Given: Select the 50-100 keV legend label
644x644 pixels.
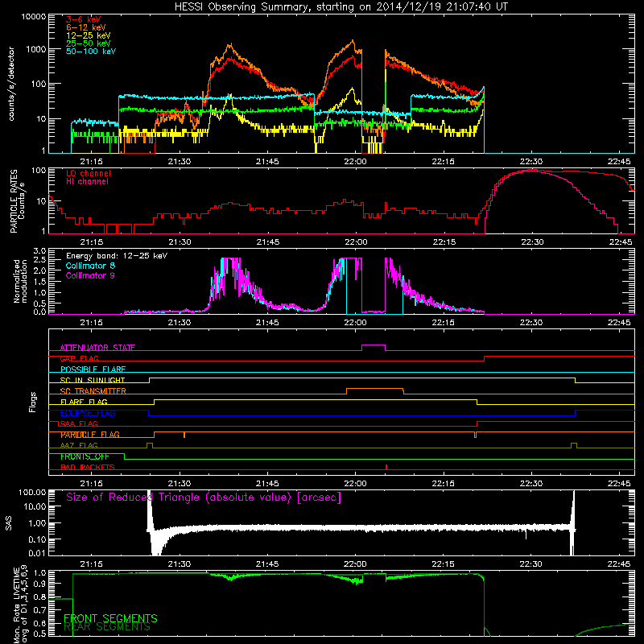Looking at the screenshot, I should click(x=91, y=52).
